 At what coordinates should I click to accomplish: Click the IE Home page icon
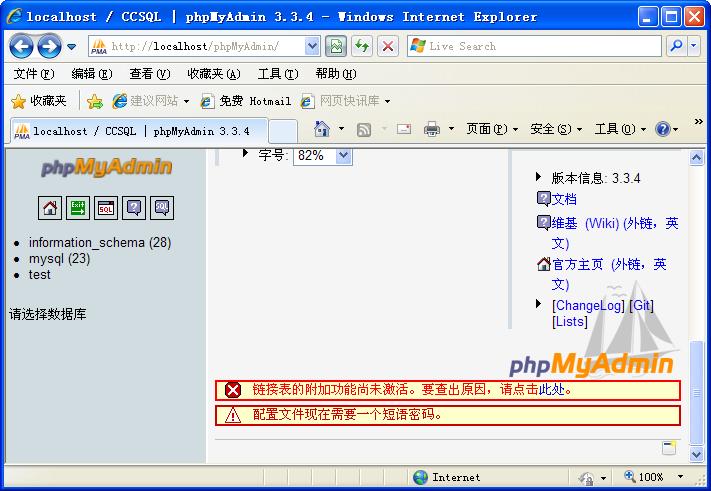(x=322, y=129)
